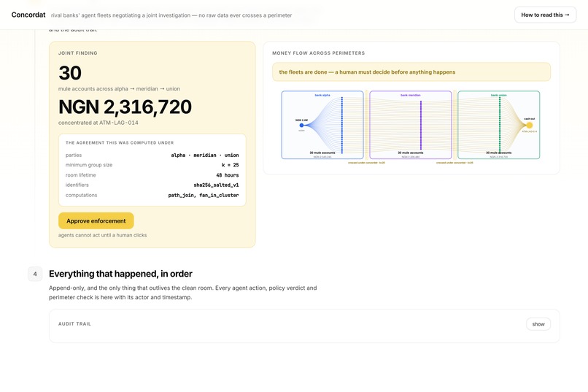Click the Concordat logo text
Viewport: 588px width, 392px height.
[28, 15]
